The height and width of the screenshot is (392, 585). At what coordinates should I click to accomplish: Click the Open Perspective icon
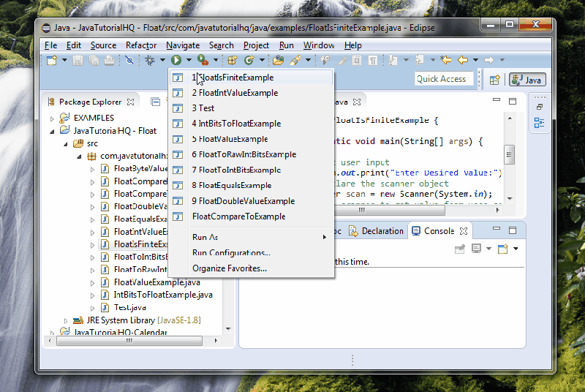point(495,80)
